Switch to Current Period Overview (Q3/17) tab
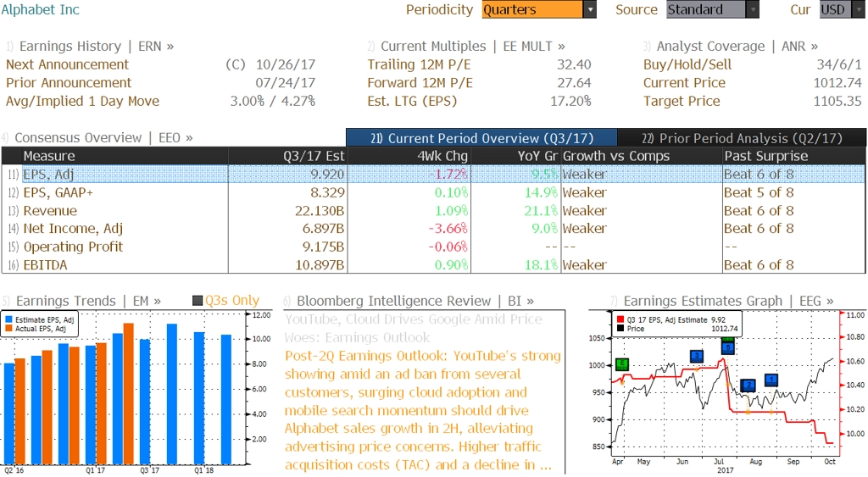 click(x=481, y=138)
